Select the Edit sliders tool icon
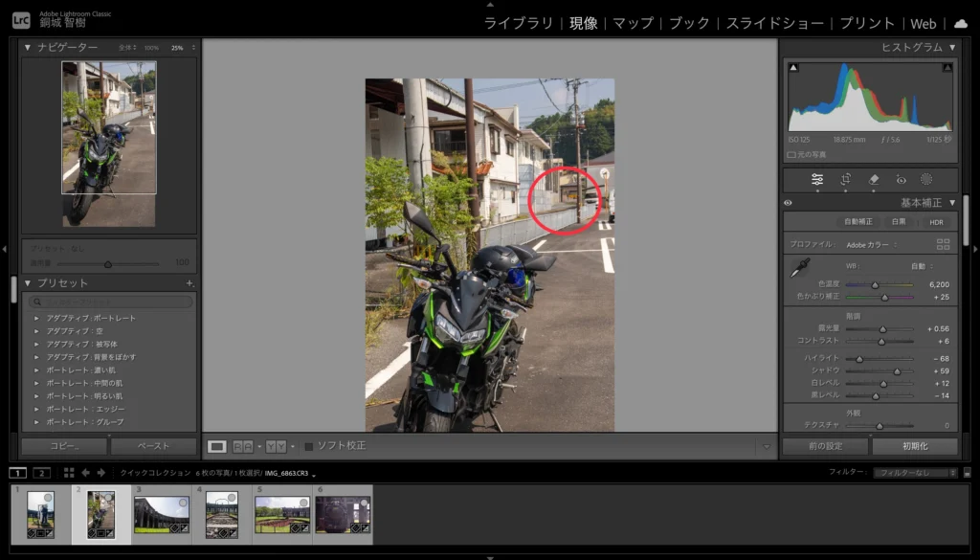The width and height of the screenshot is (980, 560). tap(817, 179)
